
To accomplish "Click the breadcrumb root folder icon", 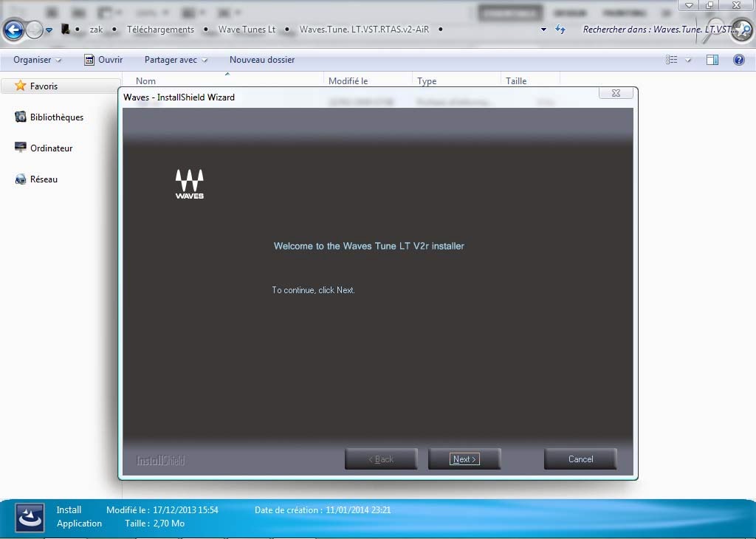I will click(x=65, y=30).
